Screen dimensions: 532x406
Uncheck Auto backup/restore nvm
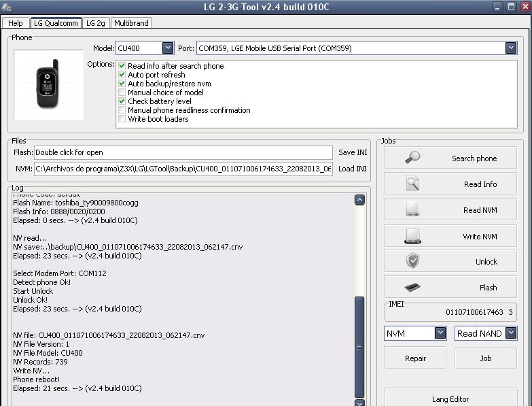pyautogui.click(x=122, y=84)
